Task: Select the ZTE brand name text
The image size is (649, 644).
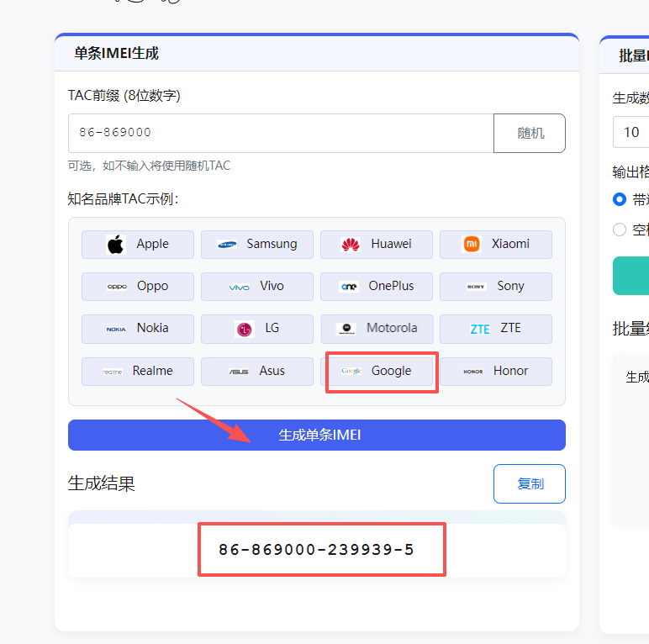Action: click(x=510, y=328)
